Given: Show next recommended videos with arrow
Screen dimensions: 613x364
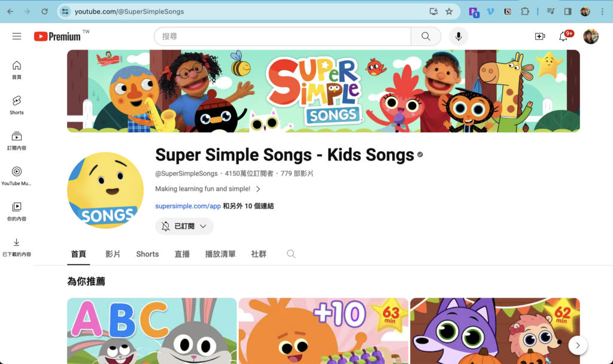Looking at the screenshot, I should (x=578, y=345).
